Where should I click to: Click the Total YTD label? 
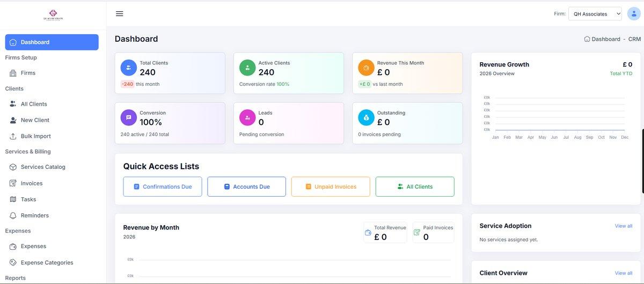click(621, 73)
